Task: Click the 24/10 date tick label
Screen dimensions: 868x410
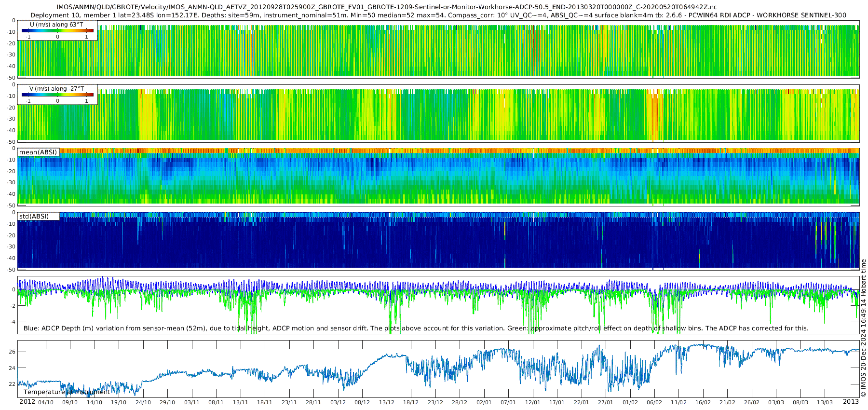Action: [143, 402]
